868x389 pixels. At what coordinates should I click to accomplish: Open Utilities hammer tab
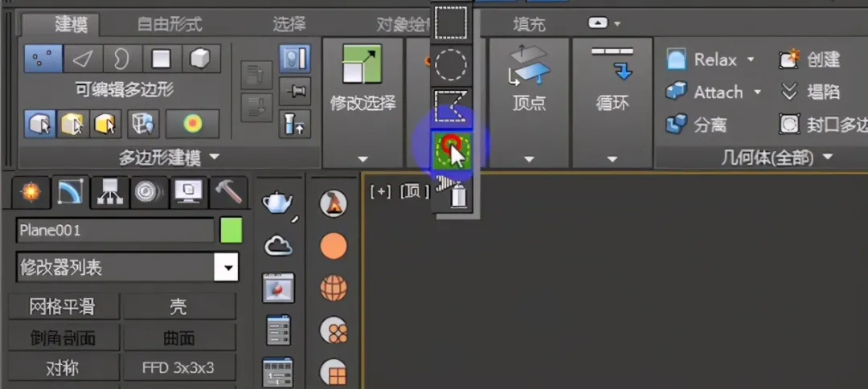(228, 192)
